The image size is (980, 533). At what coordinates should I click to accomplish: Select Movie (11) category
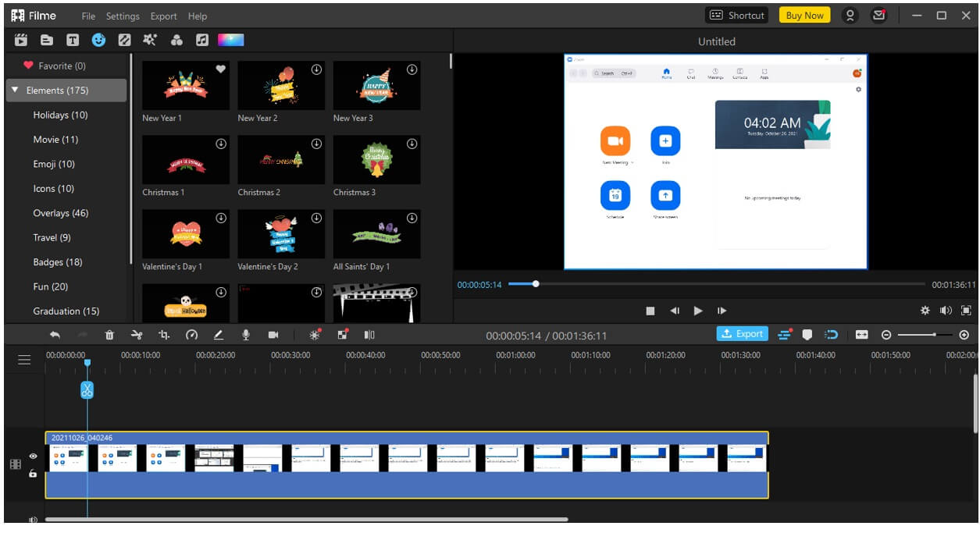click(55, 140)
